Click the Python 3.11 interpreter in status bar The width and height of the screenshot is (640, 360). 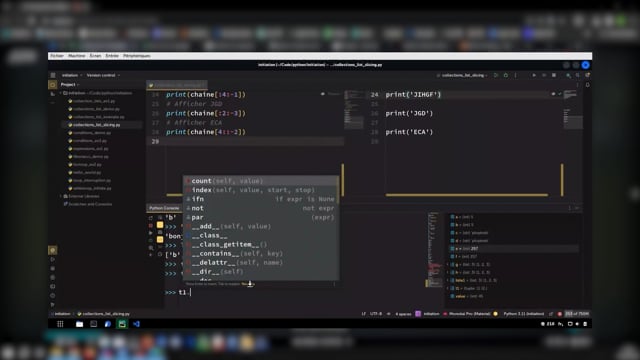524,314
